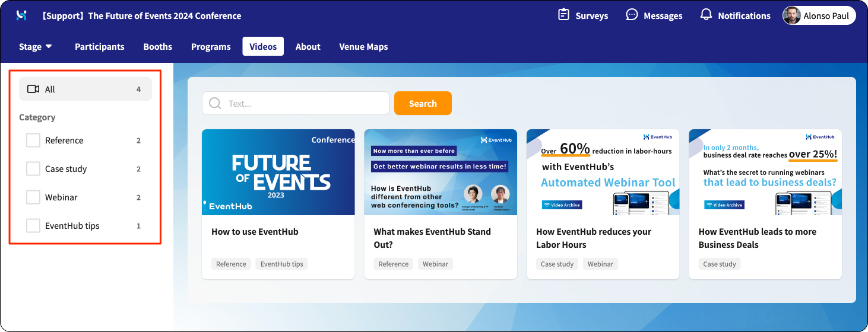
Task: Click the EventHub logo icon
Action: tap(22, 15)
